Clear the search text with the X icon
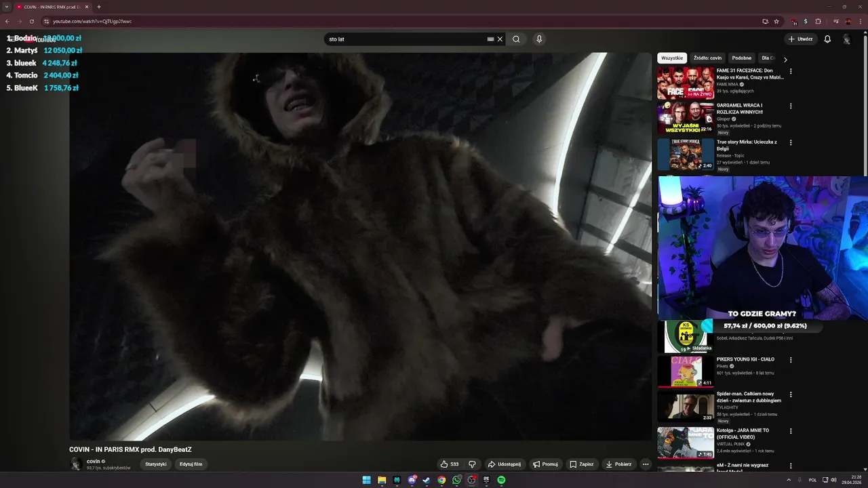 [500, 39]
